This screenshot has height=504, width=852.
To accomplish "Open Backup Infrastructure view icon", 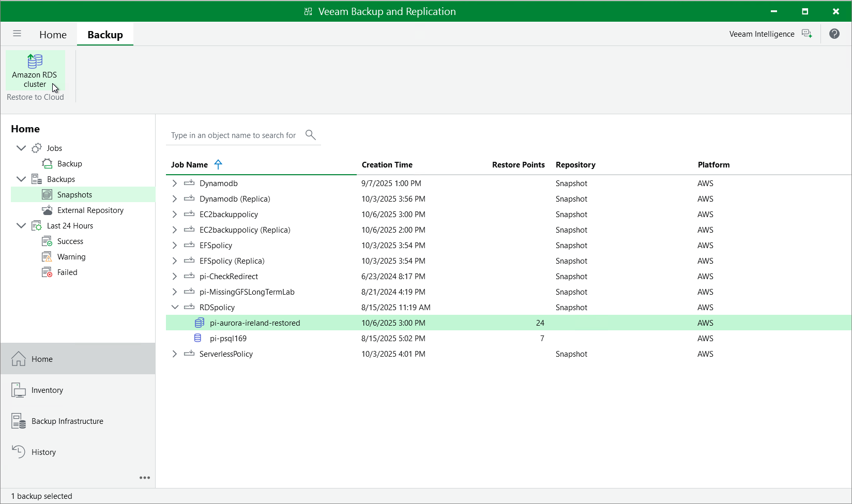I will pyautogui.click(x=19, y=421).
